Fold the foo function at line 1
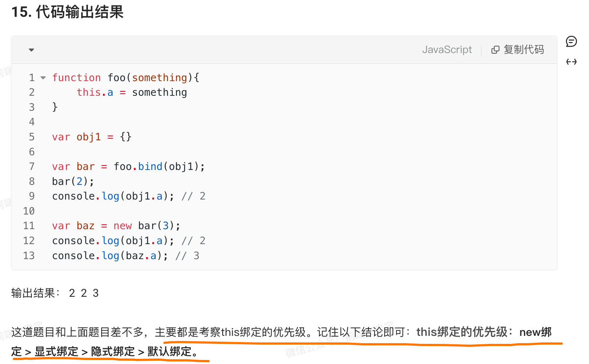This screenshot has height=364, width=589. tap(43, 78)
